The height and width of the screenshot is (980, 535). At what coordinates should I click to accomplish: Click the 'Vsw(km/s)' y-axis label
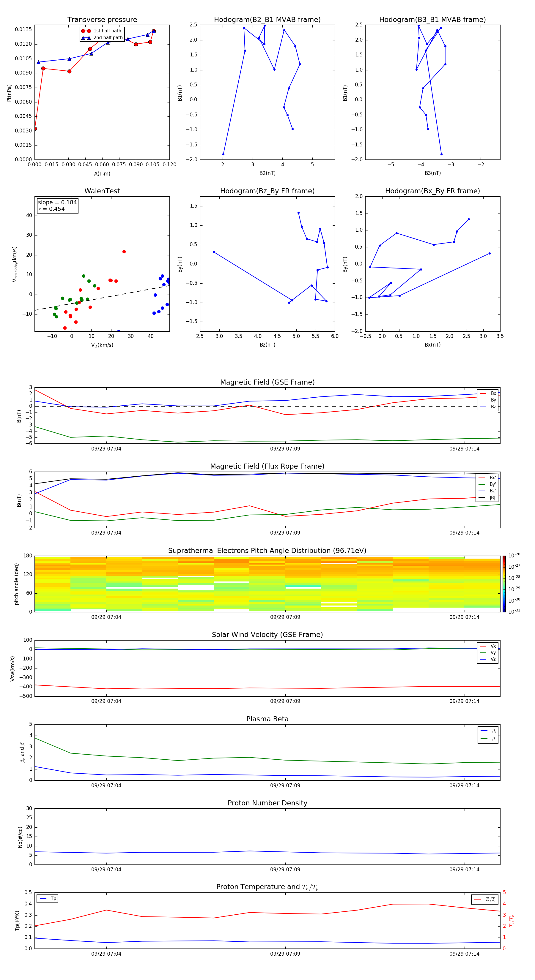pos(12,668)
